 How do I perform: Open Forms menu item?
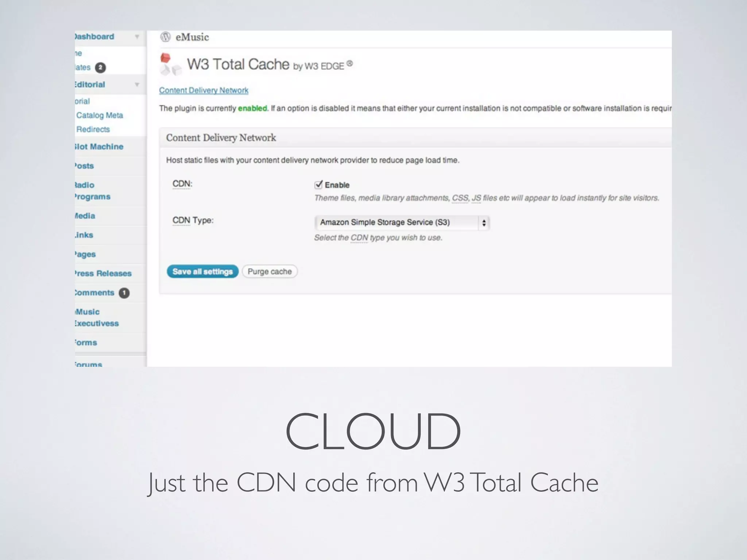coord(86,343)
